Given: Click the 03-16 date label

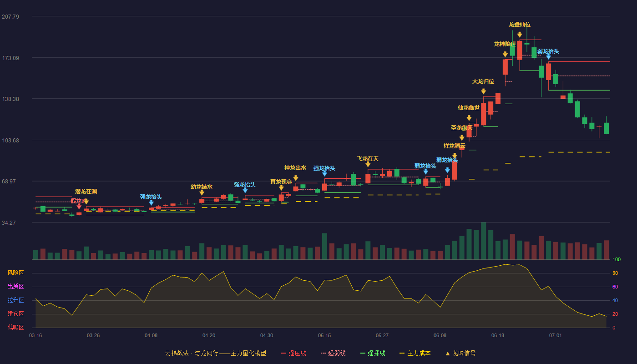Looking at the screenshot, I should (35, 335).
